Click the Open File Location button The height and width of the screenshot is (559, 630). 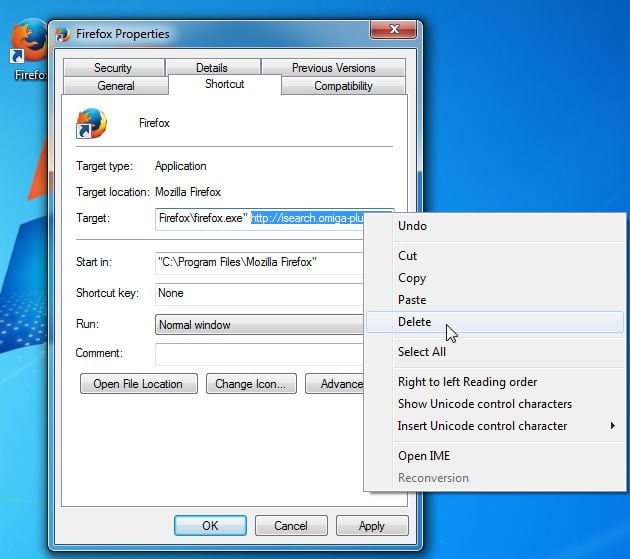(x=139, y=384)
